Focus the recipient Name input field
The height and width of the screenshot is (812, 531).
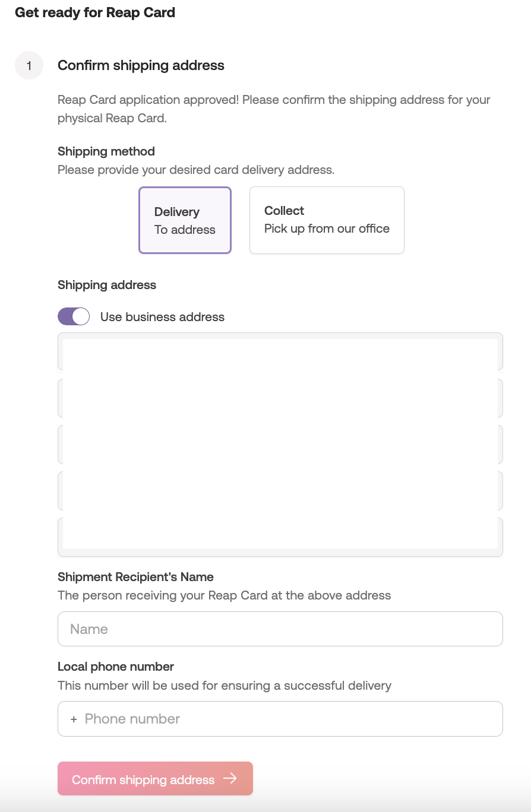pos(280,629)
